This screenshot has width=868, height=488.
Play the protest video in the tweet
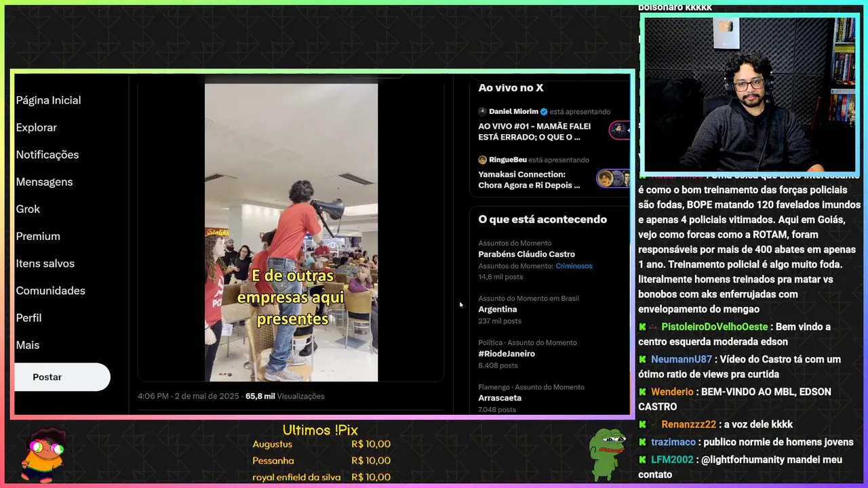pos(292,232)
